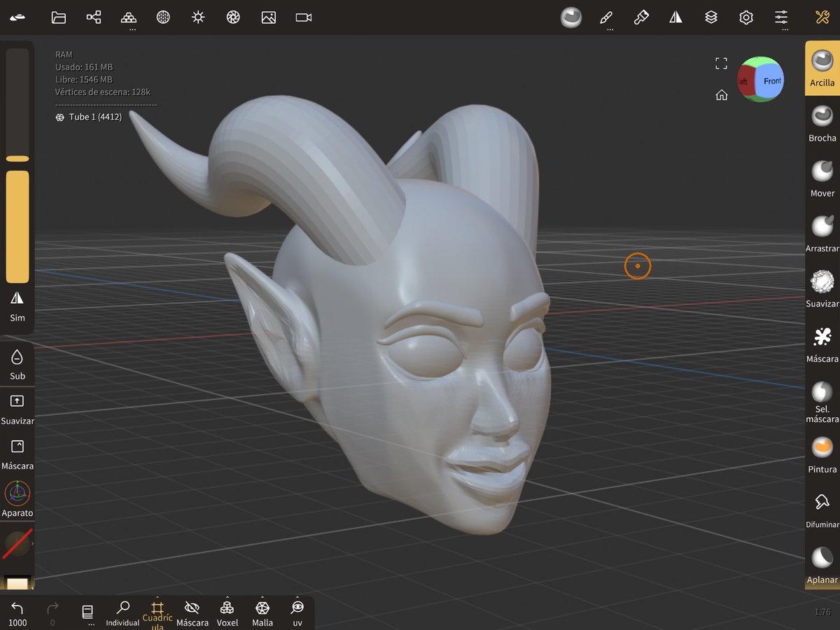Open the post process aperture menu
This screenshot has width=840, height=630.
[x=233, y=17]
